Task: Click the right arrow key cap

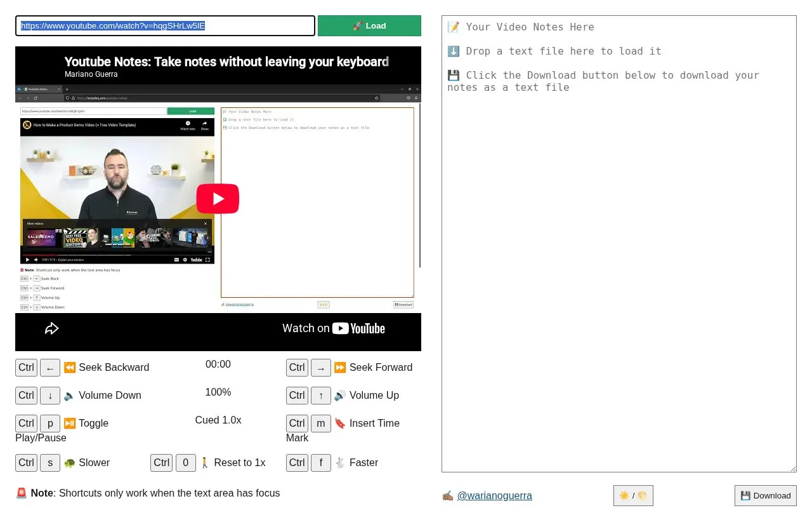Action: [x=321, y=368]
